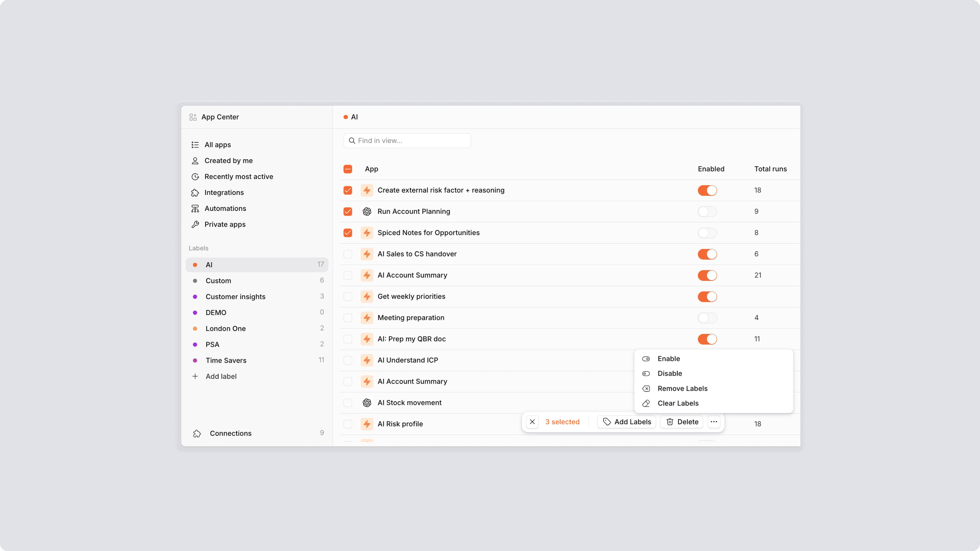
Task: Check the AI Sales to CS handover checkbox
Action: (x=348, y=254)
